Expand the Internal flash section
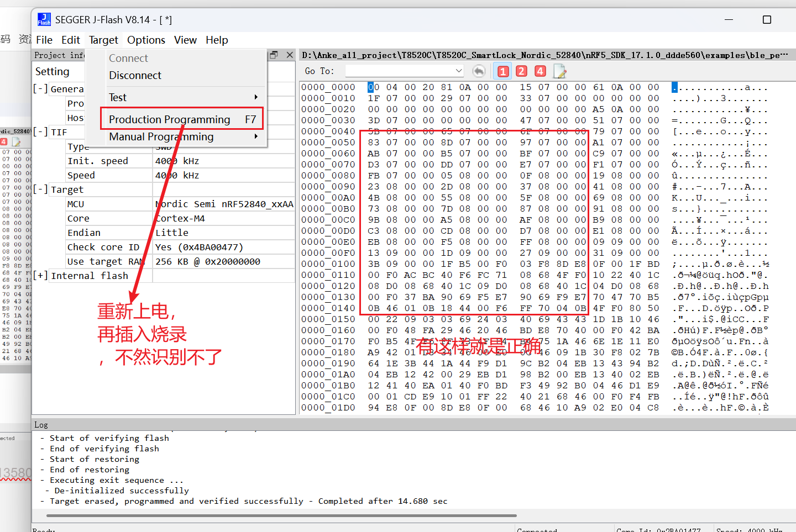The height and width of the screenshot is (532, 796). 39,276
